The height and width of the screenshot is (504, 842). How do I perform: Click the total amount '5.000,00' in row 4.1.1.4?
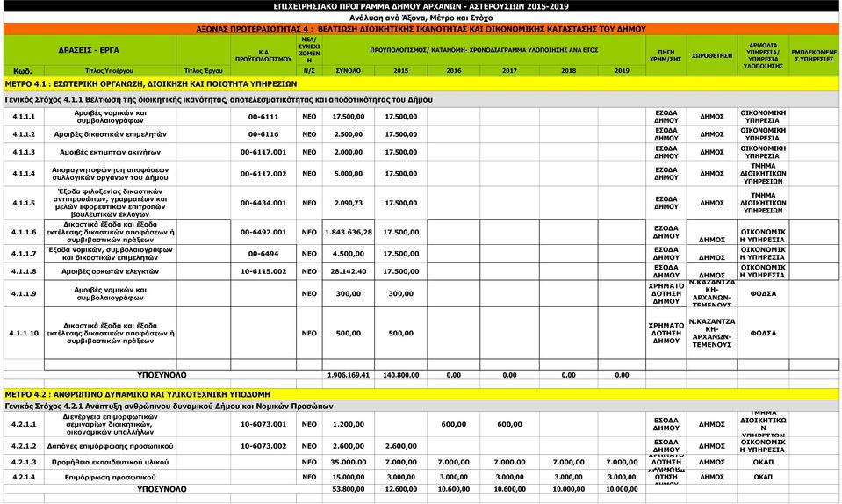(x=349, y=174)
